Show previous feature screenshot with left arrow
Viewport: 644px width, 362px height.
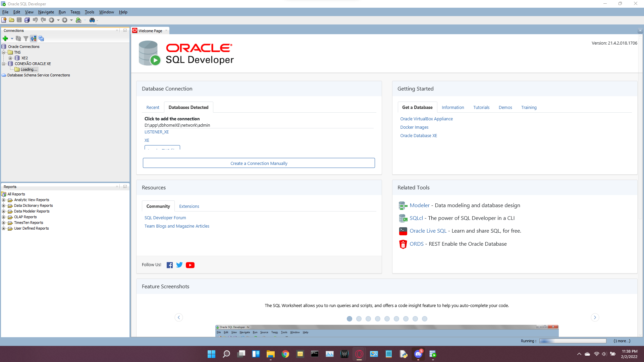click(x=179, y=317)
